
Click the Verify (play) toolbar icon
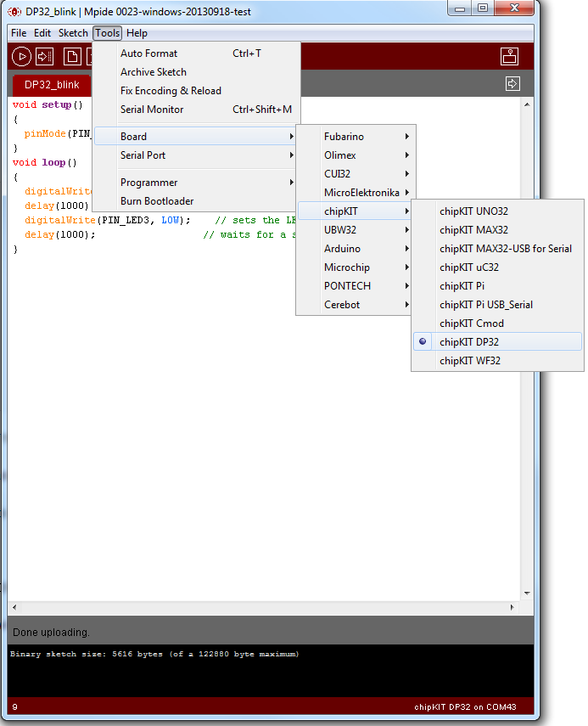(20, 57)
